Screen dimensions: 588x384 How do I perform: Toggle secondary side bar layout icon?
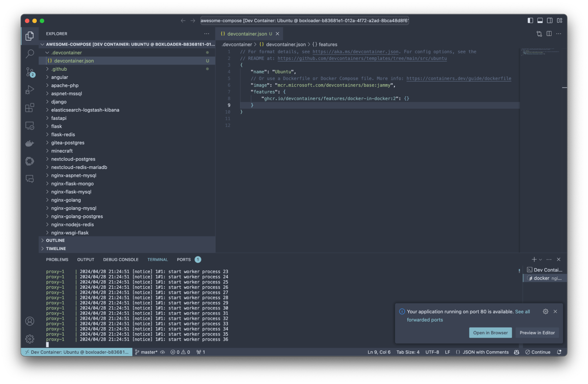pos(549,21)
